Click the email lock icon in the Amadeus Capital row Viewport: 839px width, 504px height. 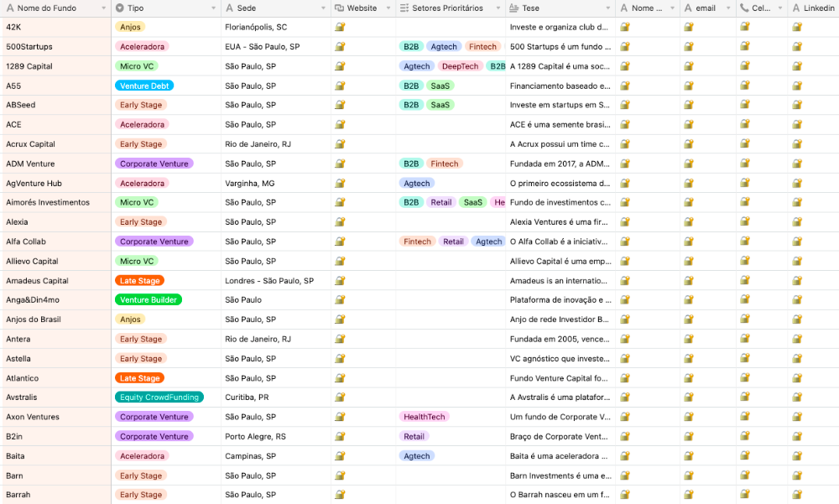tap(689, 280)
